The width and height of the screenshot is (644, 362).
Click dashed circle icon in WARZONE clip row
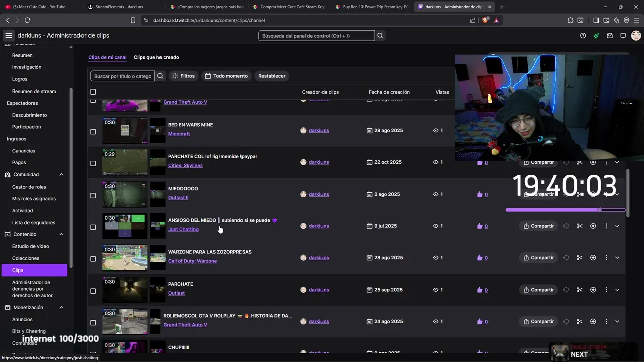[566, 258]
